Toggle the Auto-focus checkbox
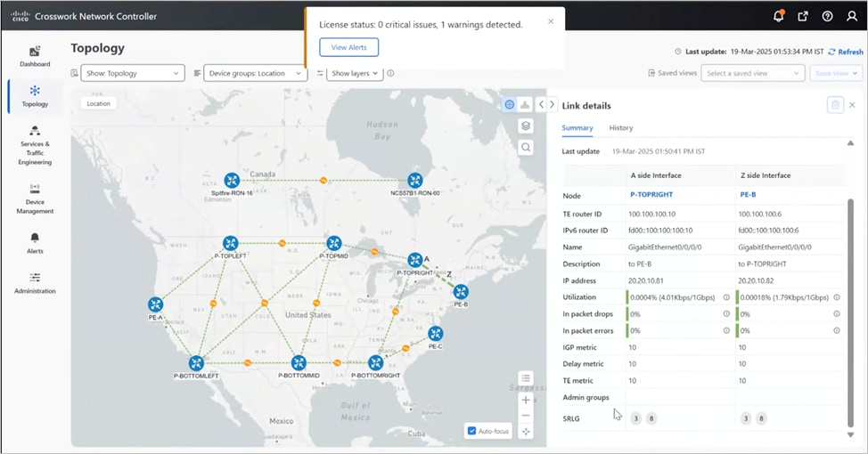 pyautogui.click(x=471, y=431)
